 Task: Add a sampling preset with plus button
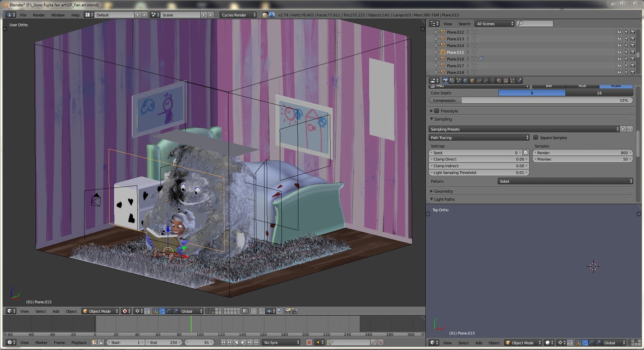[623, 129]
